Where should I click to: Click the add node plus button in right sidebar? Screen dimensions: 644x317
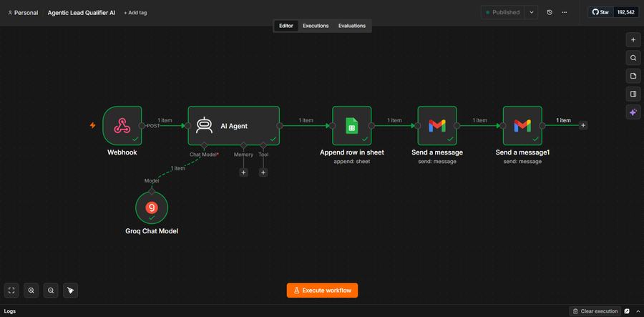[633, 40]
